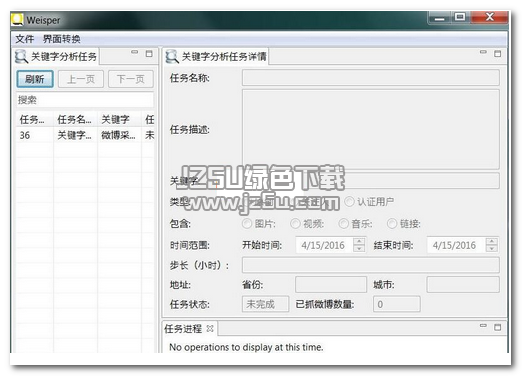
Task: Click the 微博采... cell in task row
Action: click(119, 135)
